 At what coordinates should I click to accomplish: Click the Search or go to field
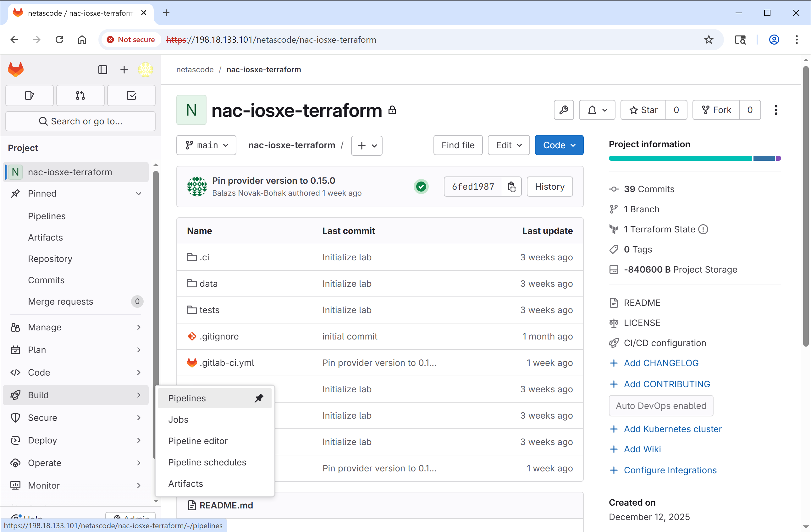click(80, 122)
